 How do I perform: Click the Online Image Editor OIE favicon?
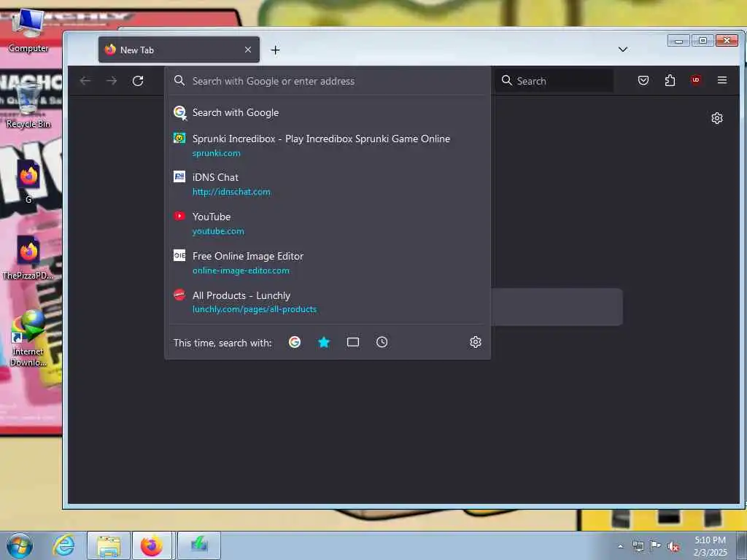[179, 255]
